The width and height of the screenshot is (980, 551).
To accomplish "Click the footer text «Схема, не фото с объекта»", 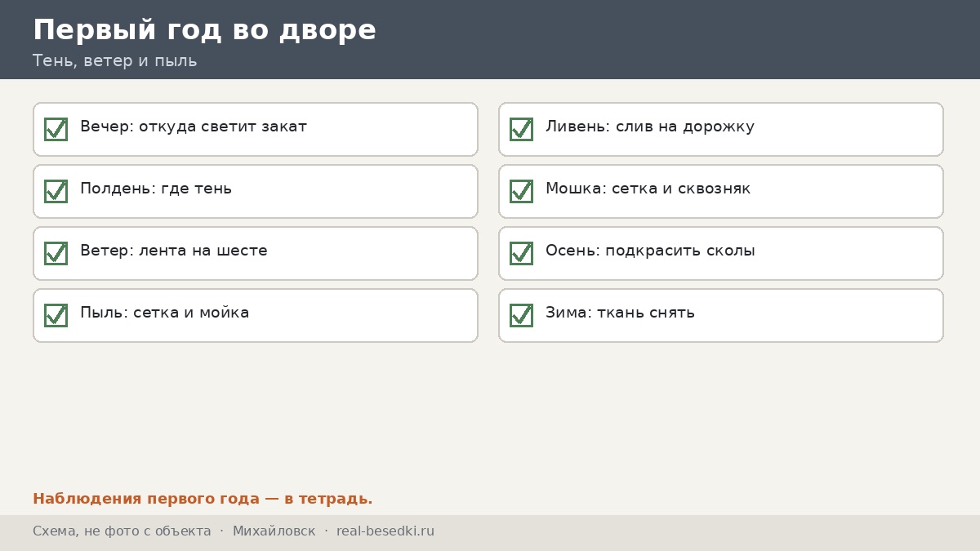I will pyautogui.click(x=122, y=531).
